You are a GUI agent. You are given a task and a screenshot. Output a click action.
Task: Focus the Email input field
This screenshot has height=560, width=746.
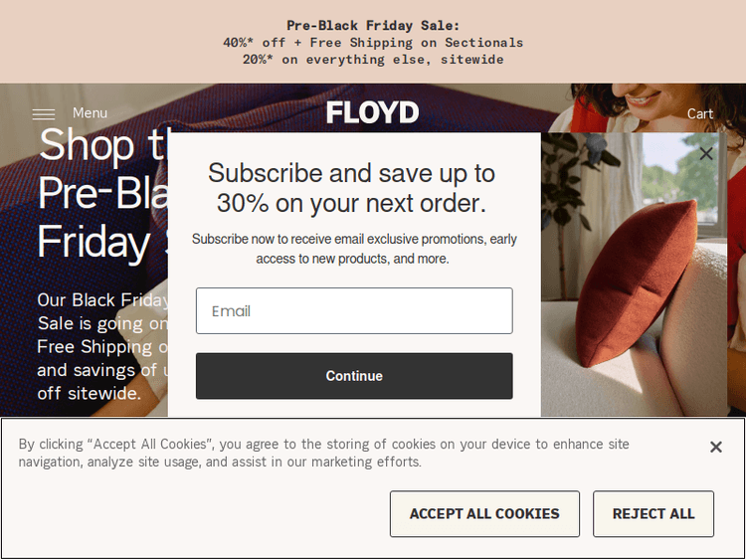pos(354,311)
